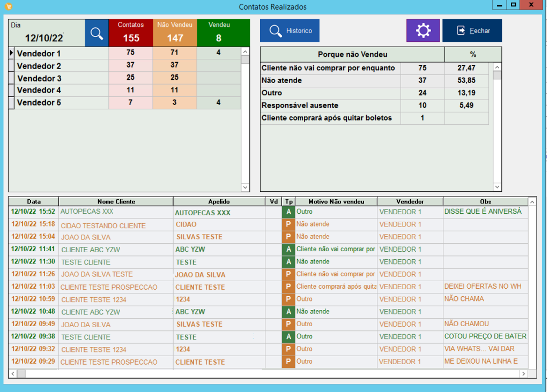Image resolution: width=549 pixels, height=392 pixels.
Task: Click the orange Não Vendeu total tile
Action: click(x=175, y=33)
